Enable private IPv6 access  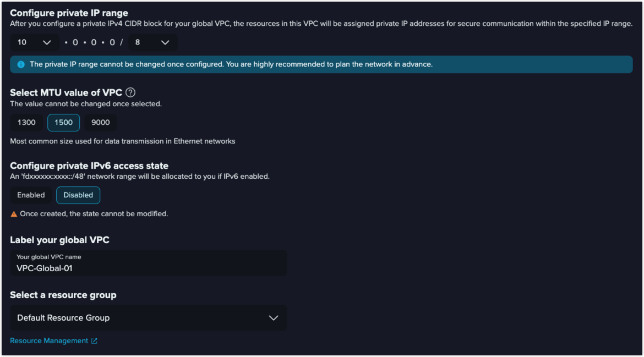31,195
